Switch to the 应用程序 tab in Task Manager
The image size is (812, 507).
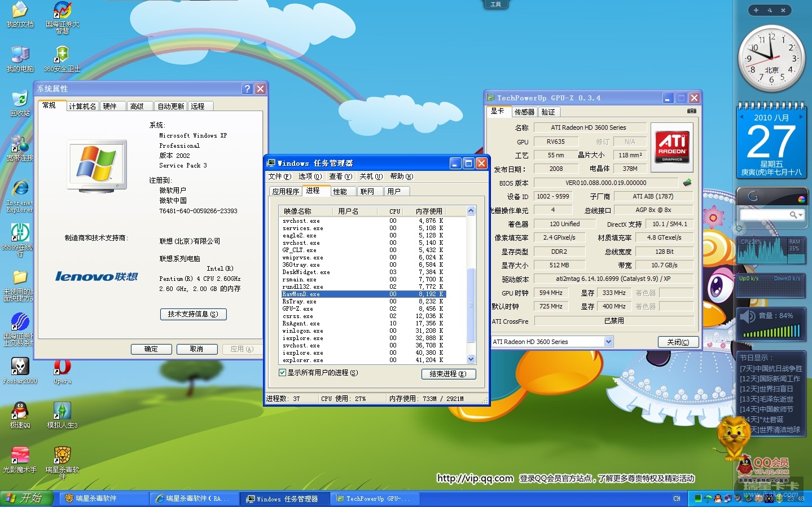tap(286, 192)
